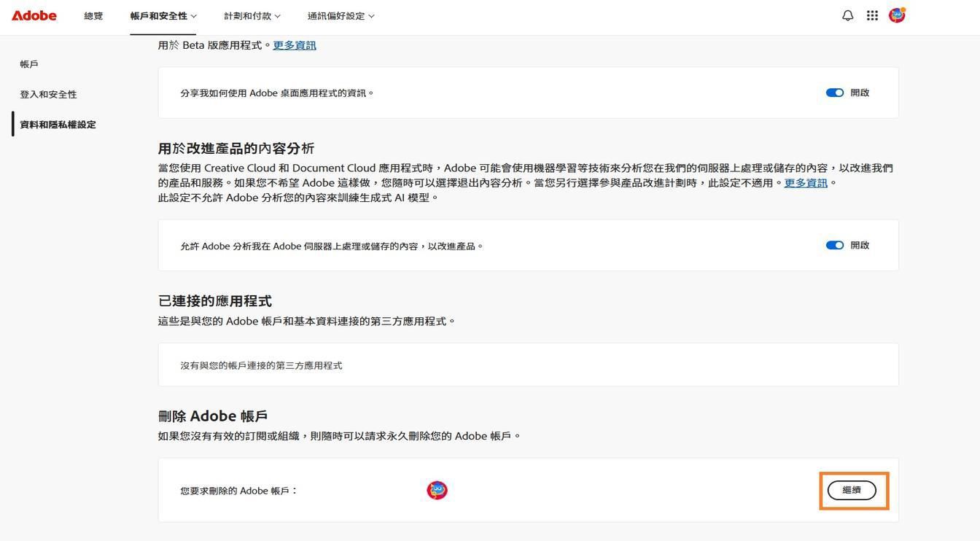Image resolution: width=980 pixels, height=541 pixels.
Task: Click the 開啟 label beside content analysis switch
Action: tap(861, 245)
